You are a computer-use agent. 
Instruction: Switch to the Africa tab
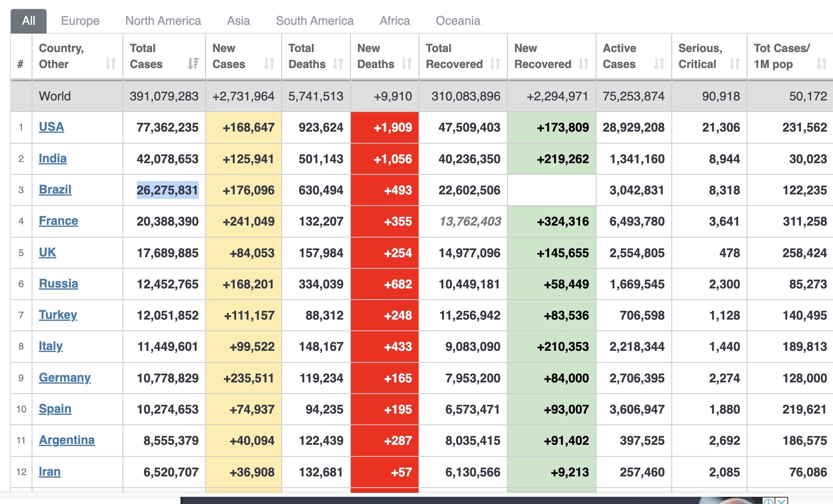point(394,20)
